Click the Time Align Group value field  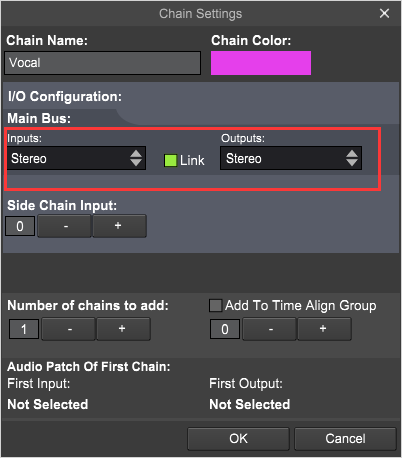click(x=225, y=329)
